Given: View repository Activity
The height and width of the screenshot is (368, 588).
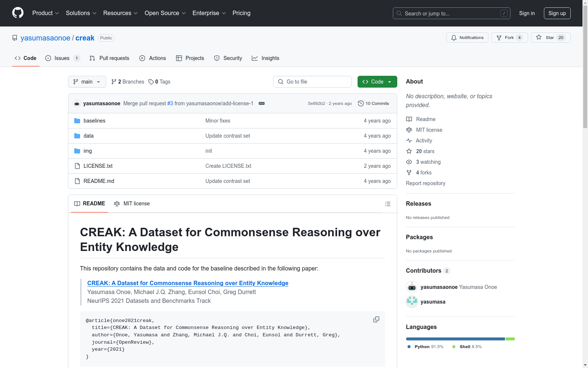Looking at the screenshot, I should tap(419, 141).
